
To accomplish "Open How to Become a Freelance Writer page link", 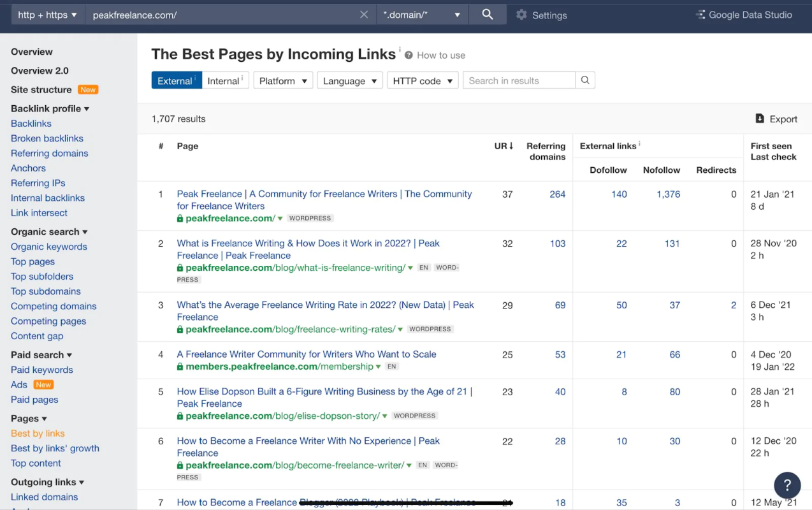I will [308, 447].
